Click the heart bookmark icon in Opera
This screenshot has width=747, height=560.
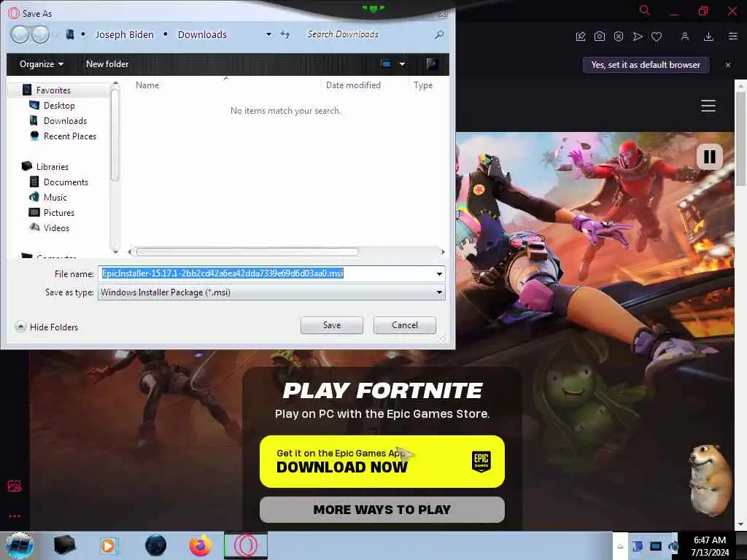(x=657, y=36)
